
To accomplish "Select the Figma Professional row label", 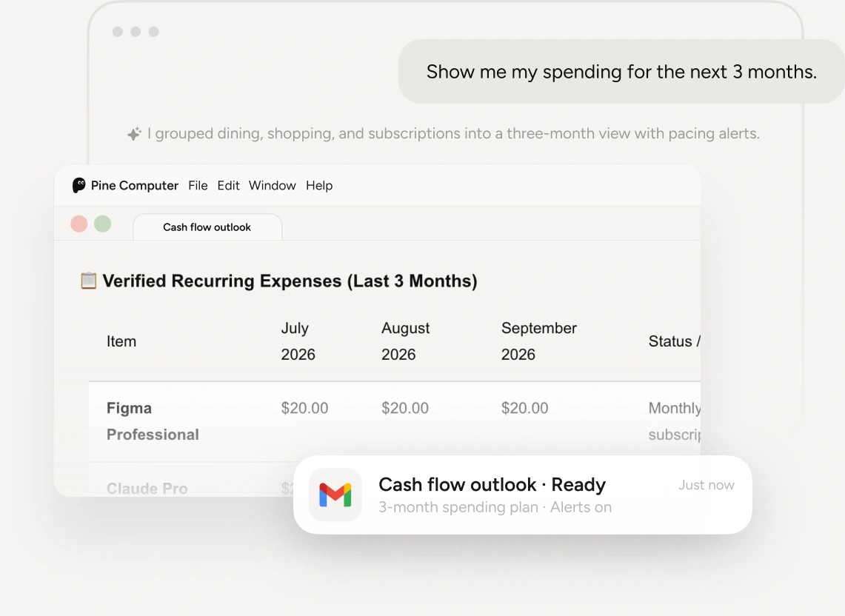I will 153,421.
